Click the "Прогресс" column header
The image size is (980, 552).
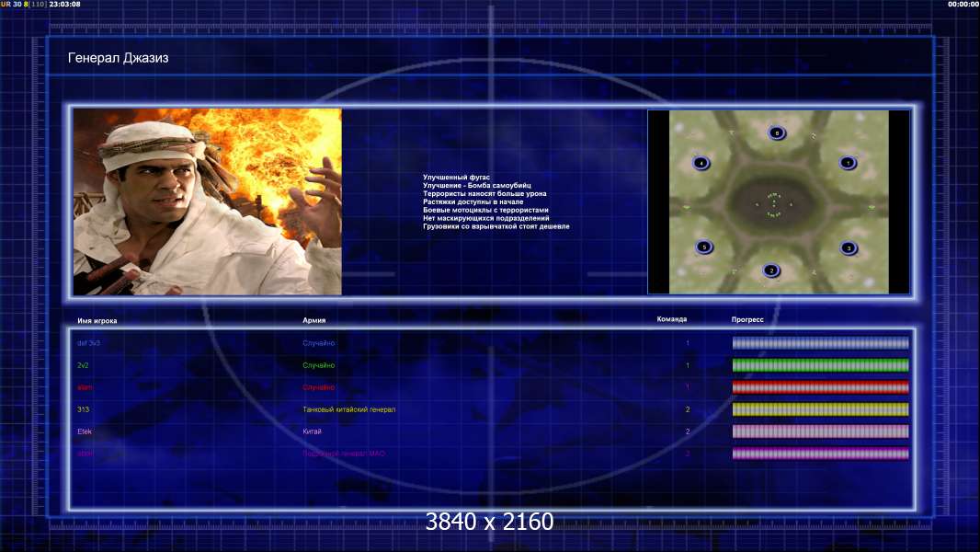[747, 319]
